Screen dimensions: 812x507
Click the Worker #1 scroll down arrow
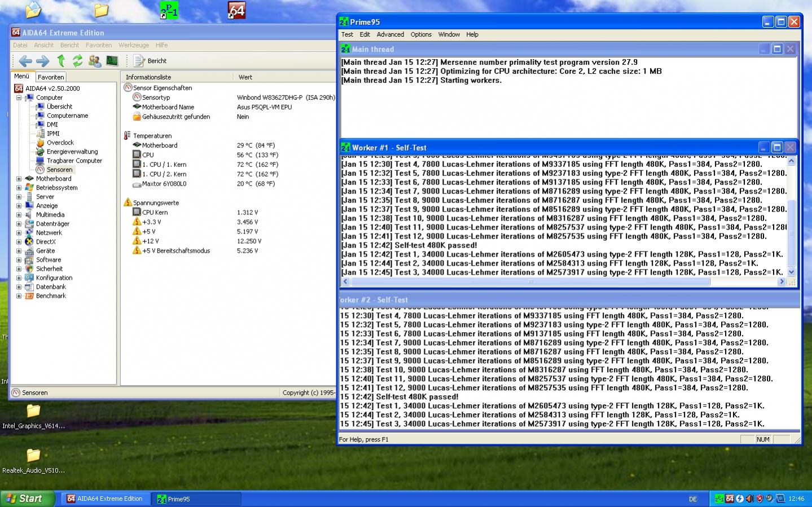pyautogui.click(x=791, y=272)
